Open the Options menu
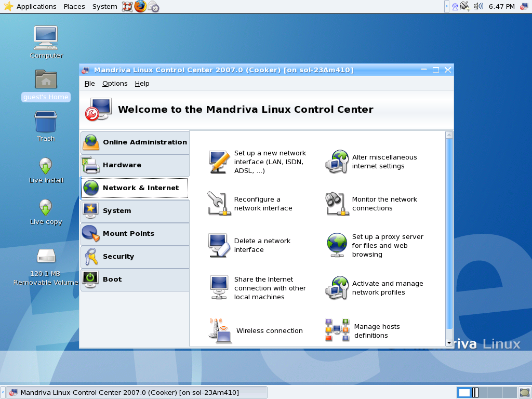The image size is (532, 399). [115, 84]
